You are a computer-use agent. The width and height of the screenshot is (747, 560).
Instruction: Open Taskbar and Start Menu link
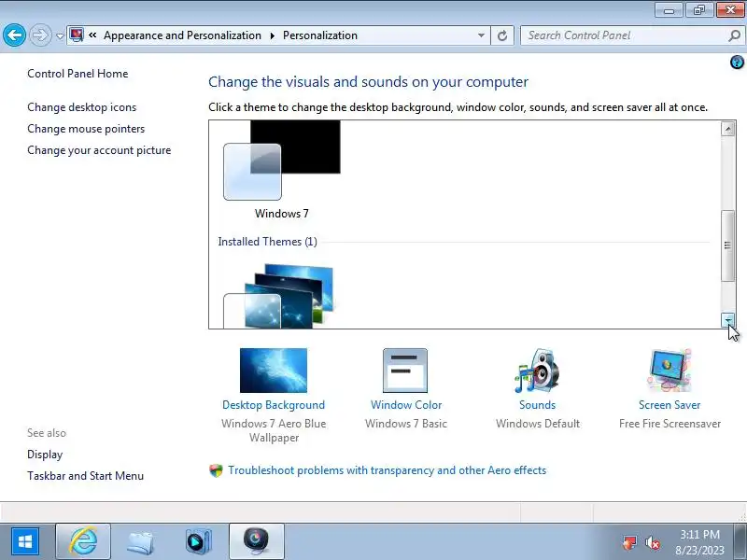(85, 476)
